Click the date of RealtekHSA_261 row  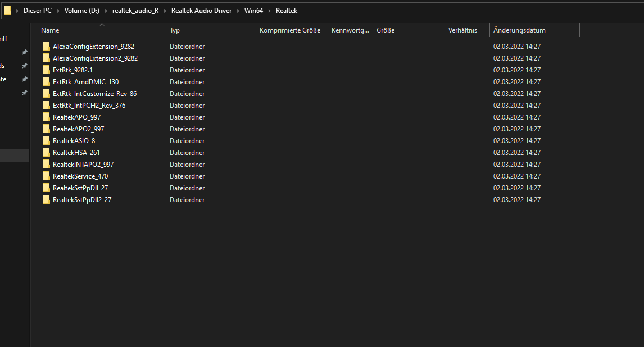pyautogui.click(x=517, y=153)
